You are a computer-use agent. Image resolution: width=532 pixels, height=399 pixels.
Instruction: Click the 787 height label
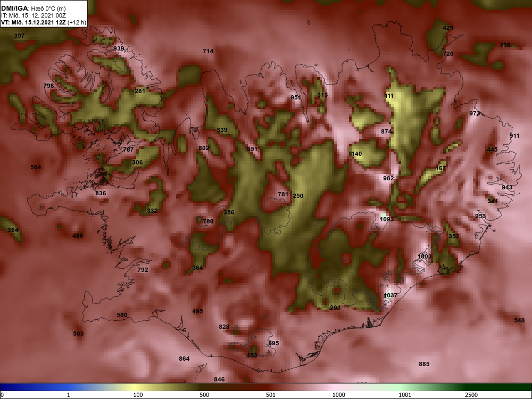click(128, 149)
